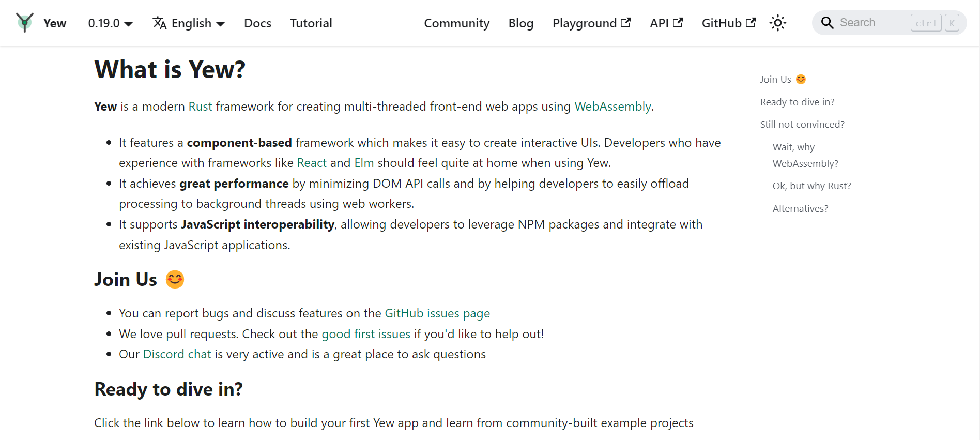
Task: Jump to Join Us in sidebar
Action: point(783,79)
